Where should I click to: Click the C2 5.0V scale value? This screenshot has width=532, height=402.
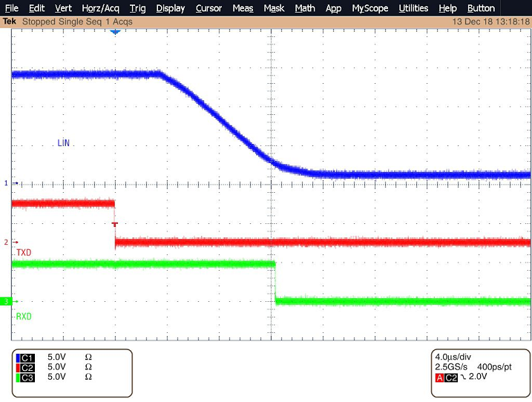pyautogui.click(x=56, y=366)
